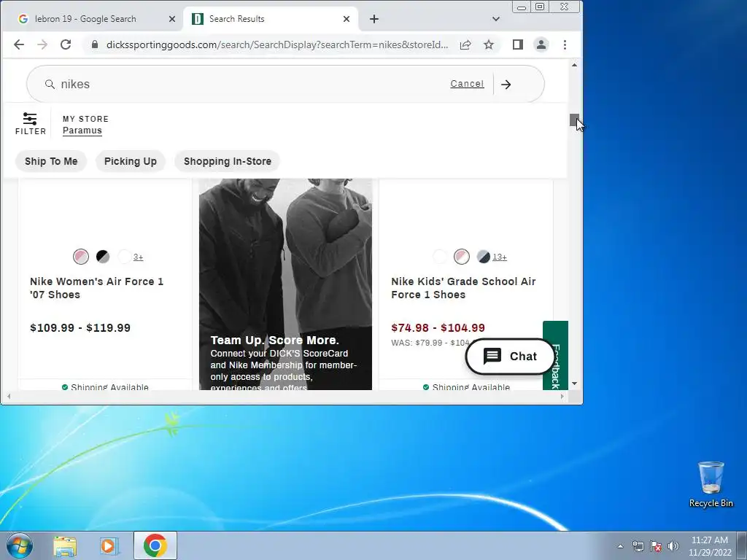Viewport: 747px width, 560px height.
Task: Open clock showing 11:27 AM
Action: [x=710, y=546]
